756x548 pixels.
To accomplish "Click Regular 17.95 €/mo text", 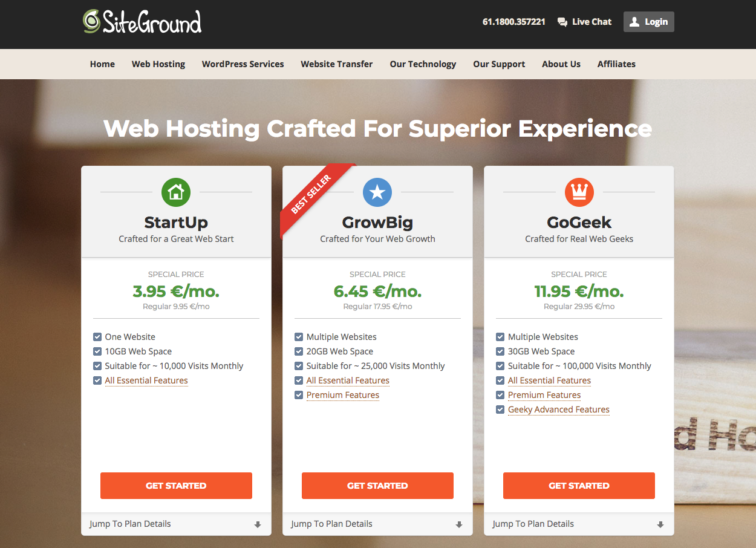I will (x=377, y=307).
